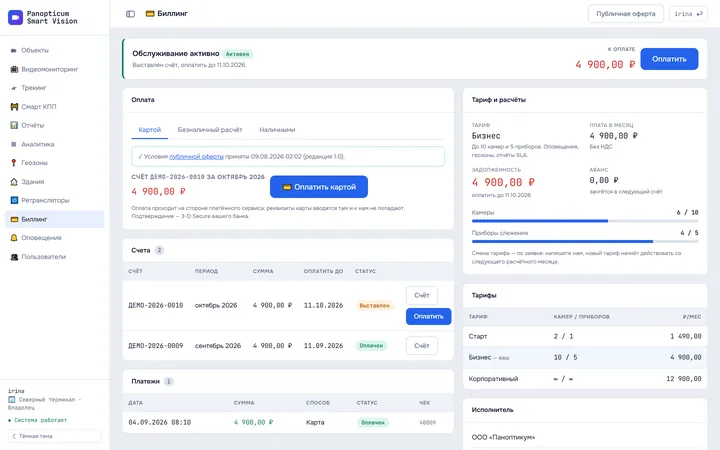Viewport: 720px width, 450px height.
Task: Click Выставлен status badge in invoices
Action: pyautogui.click(x=374, y=305)
